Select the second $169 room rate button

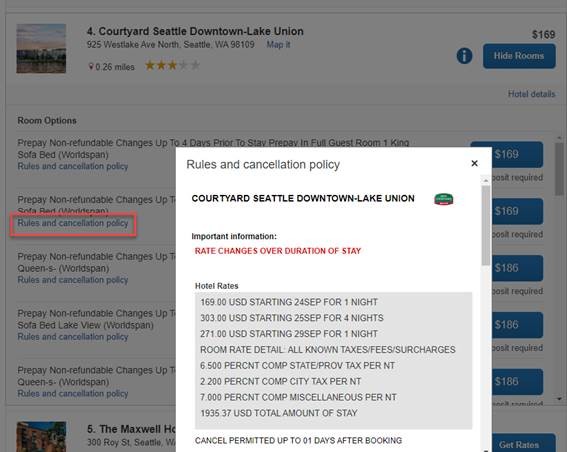(517, 211)
